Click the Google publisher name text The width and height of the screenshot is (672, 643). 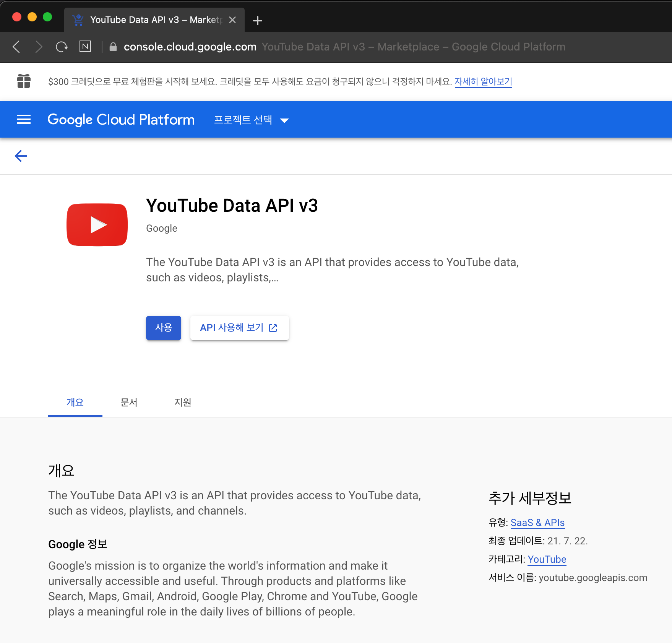(x=162, y=228)
